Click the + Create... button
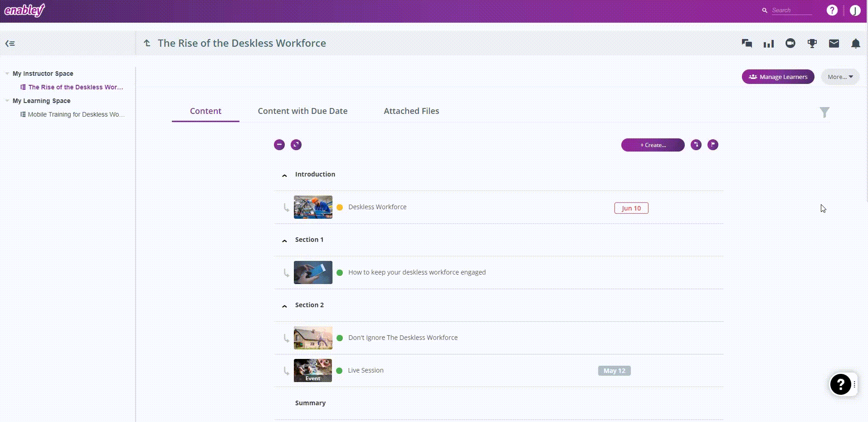Viewport: 868px width, 422px height. coord(653,145)
